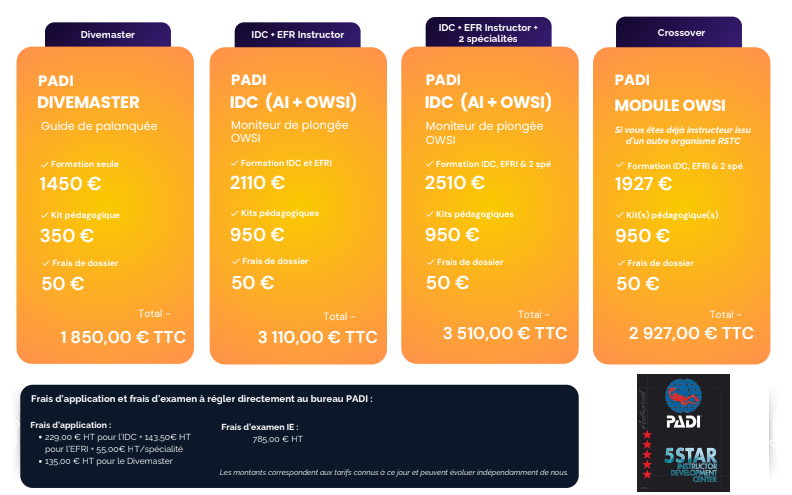Screen dimensions: 792x495
Task: Click checkmark next to Frais de dossier in Crossover card
Action: pyautogui.click(x=621, y=263)
